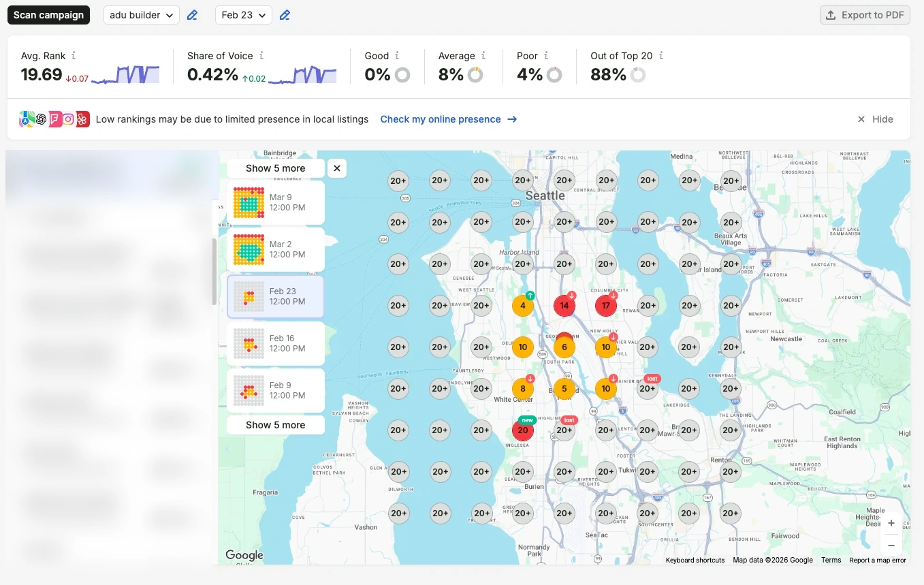Image resolution: width=924 pixels, height=585 pixels.
Task: Select the Feb 23 scan snapshot
Action: point(276,296)
